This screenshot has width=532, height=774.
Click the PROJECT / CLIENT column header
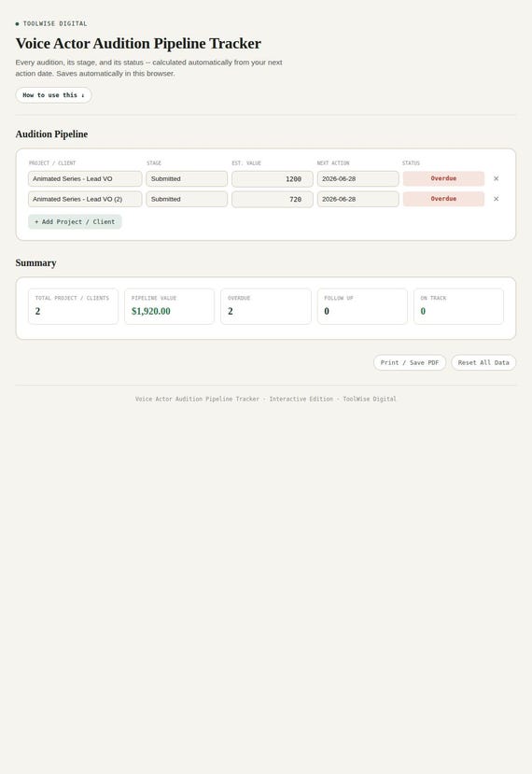click(x=52, y=162)
